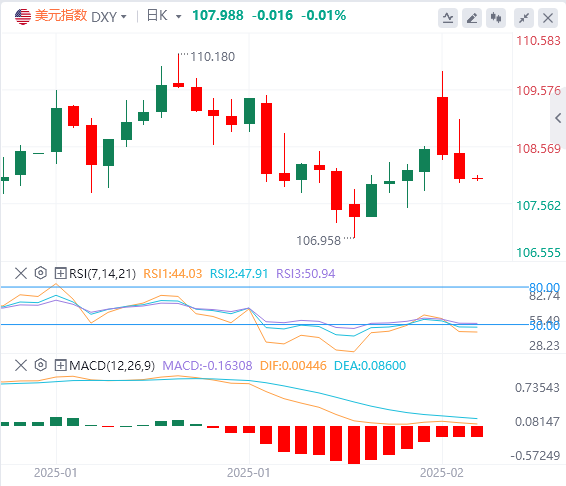Screen dimensions: 566x486
Task: Click the 2025-02 date axis marker
Action: click(441, 473)
